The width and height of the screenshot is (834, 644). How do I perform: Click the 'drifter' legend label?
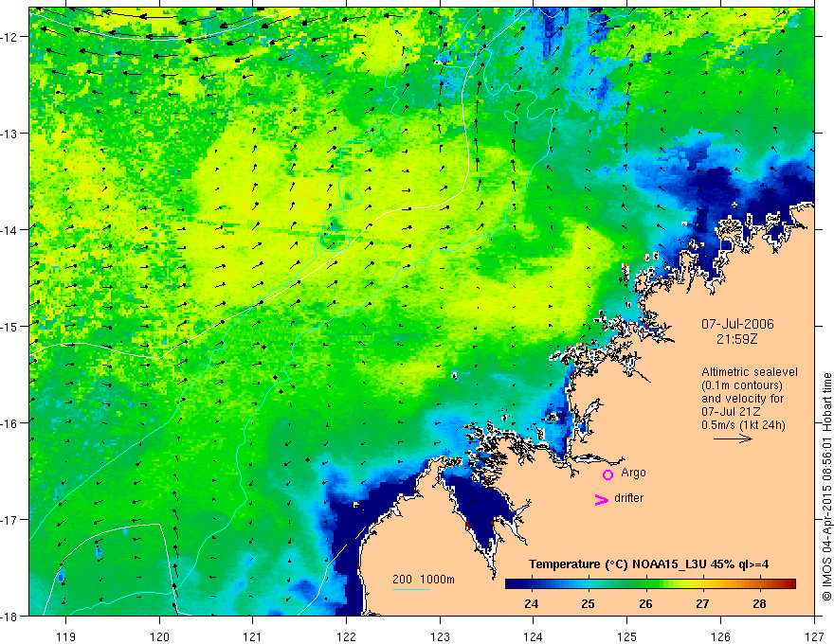pyautogui.click(x=628, y=498)
